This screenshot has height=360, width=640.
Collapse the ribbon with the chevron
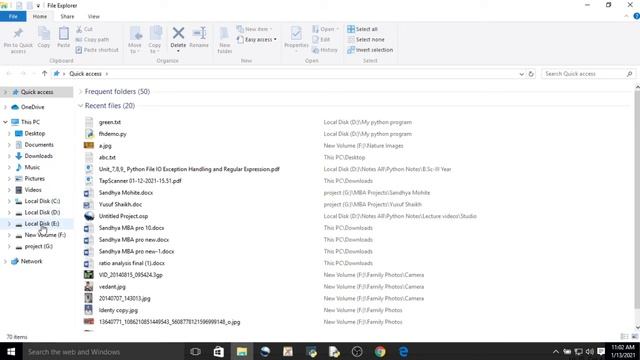click(x=626, y=16)
